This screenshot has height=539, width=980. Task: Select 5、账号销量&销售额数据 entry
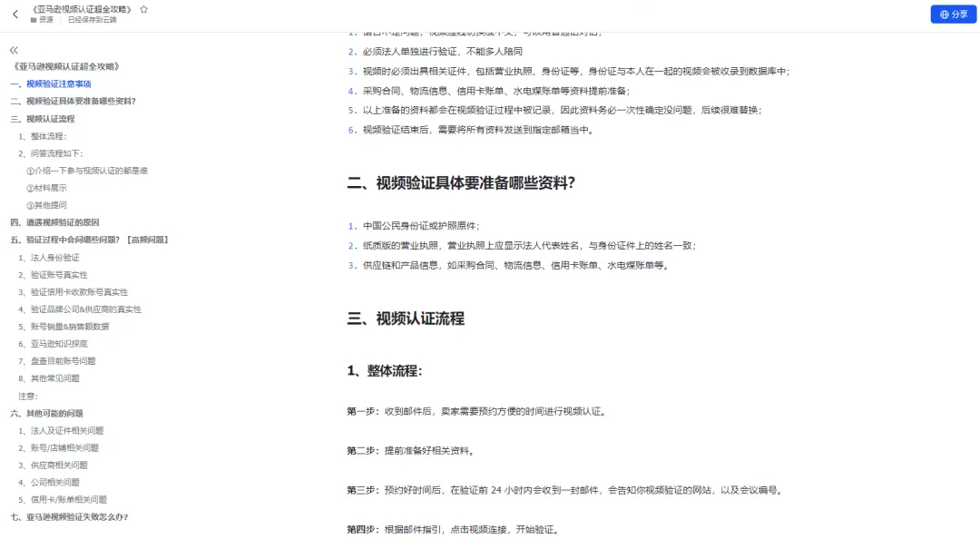pos(64,327)
